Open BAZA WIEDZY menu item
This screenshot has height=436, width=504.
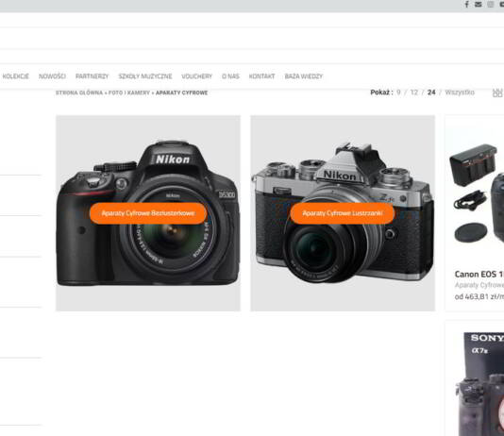pyautogui.click(x=303, y=76)
